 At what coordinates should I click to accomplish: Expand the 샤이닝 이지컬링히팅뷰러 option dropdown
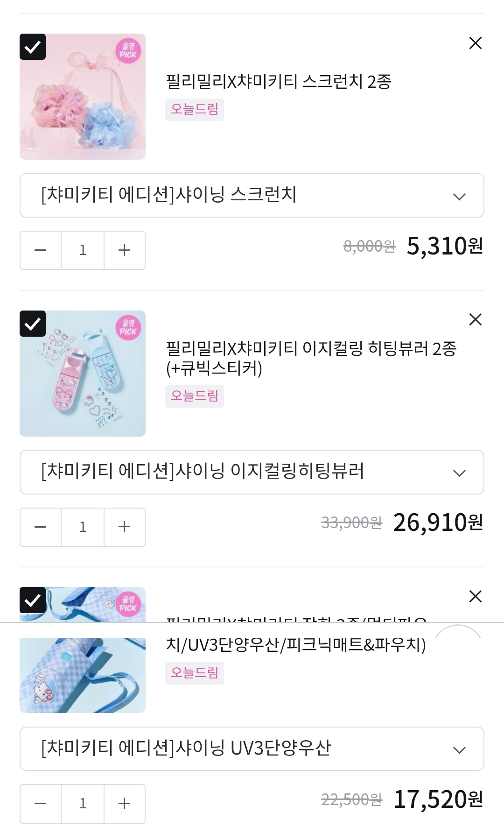point(252,472)
